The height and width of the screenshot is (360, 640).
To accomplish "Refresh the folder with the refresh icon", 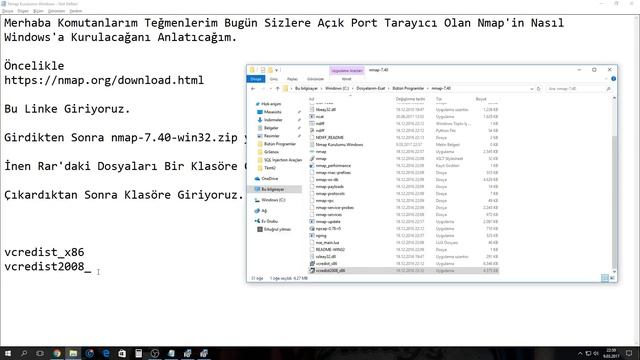I will pyautogui.click(x=539, y=89).
